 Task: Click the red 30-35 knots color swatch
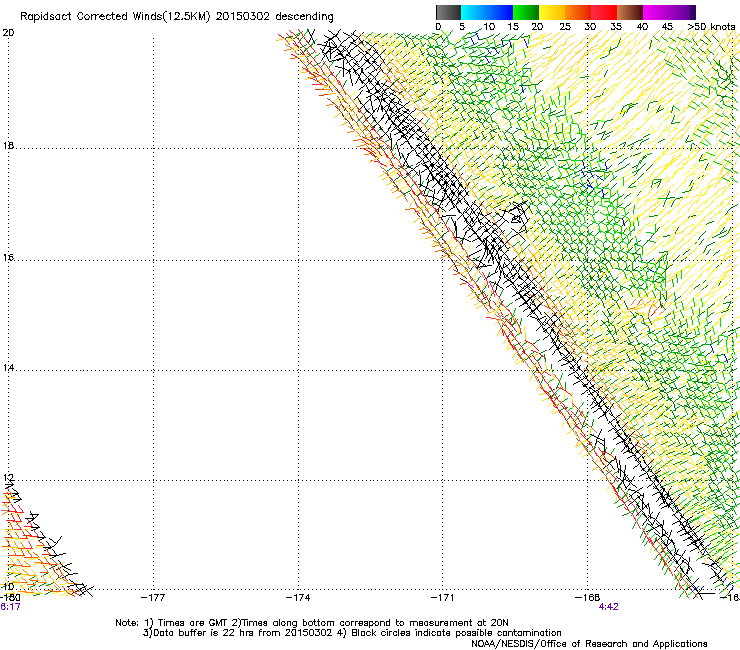click(x=604, y=12)
